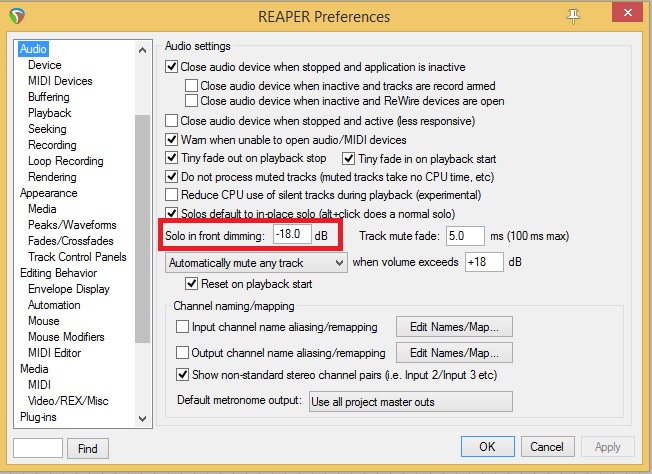The width and height of the screenshot is (652, 474).
Task: Open Default metronome output selector
Action: 410,402
